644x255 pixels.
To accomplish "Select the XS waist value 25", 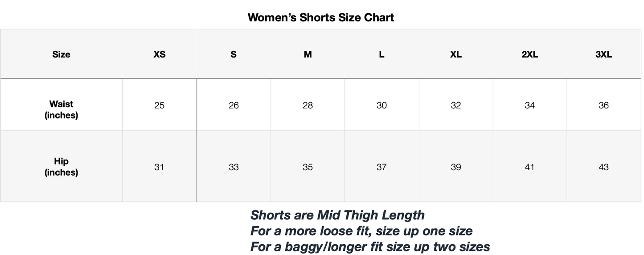I will point(159,106).
